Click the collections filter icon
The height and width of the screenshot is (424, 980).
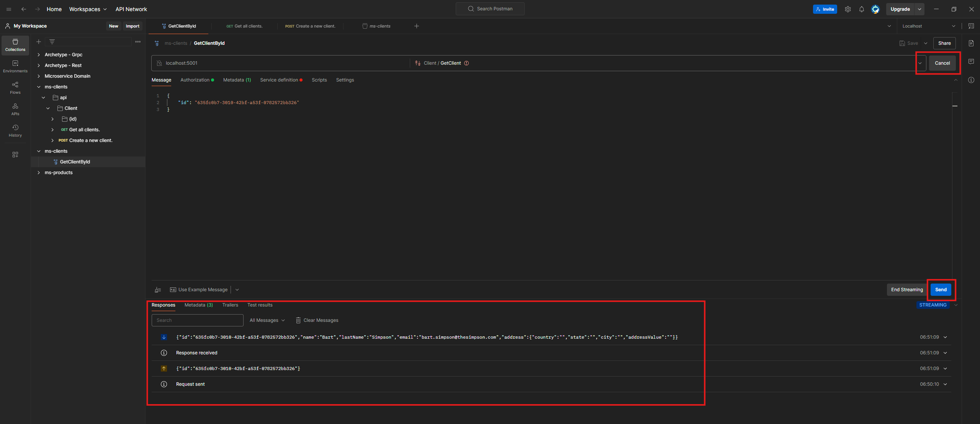pos(52,42)
